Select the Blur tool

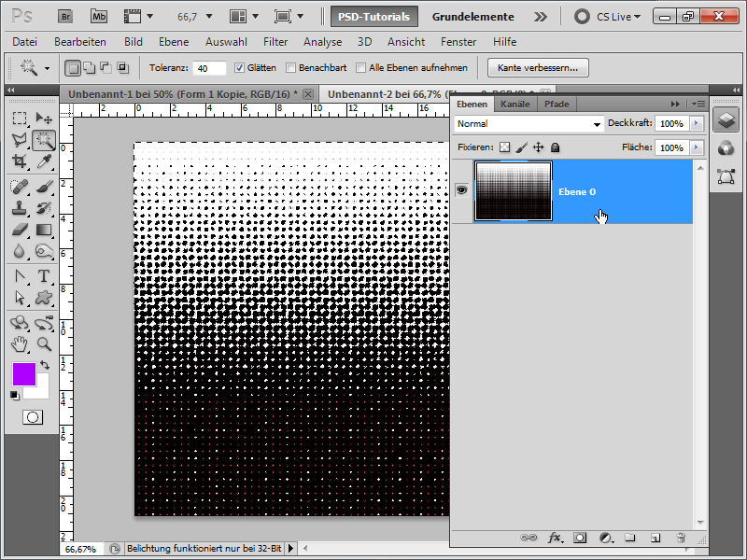tap(20, 251)
